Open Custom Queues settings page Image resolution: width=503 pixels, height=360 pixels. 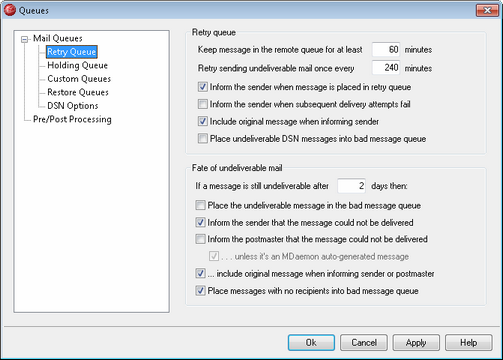79,79
